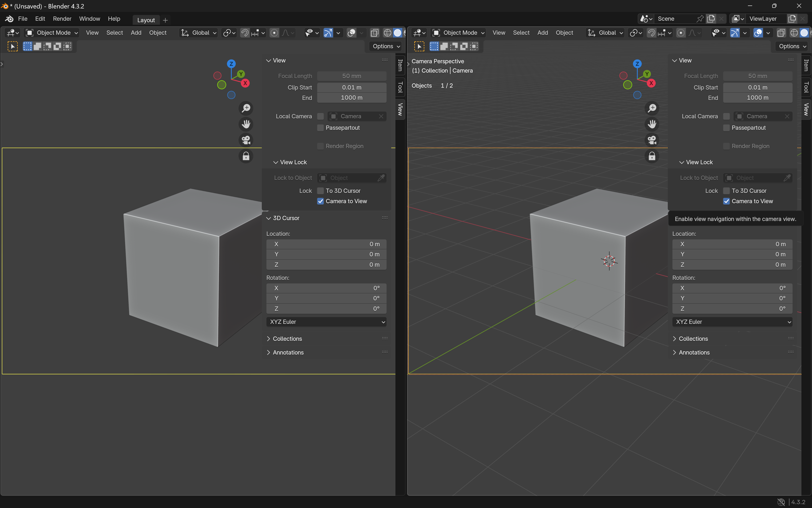This screenshot has width=812, height=508.
Task: Click zoom magnifier icon in left viewport
Action: (246, 108)
